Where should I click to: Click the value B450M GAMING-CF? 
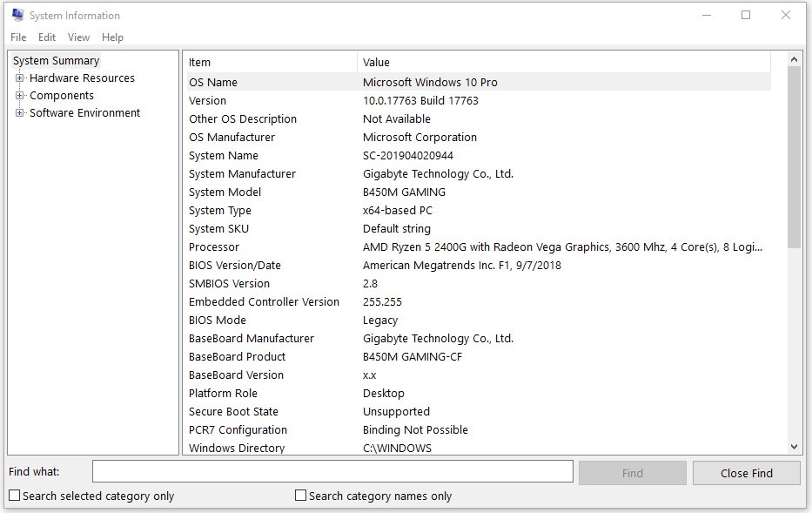413,357
